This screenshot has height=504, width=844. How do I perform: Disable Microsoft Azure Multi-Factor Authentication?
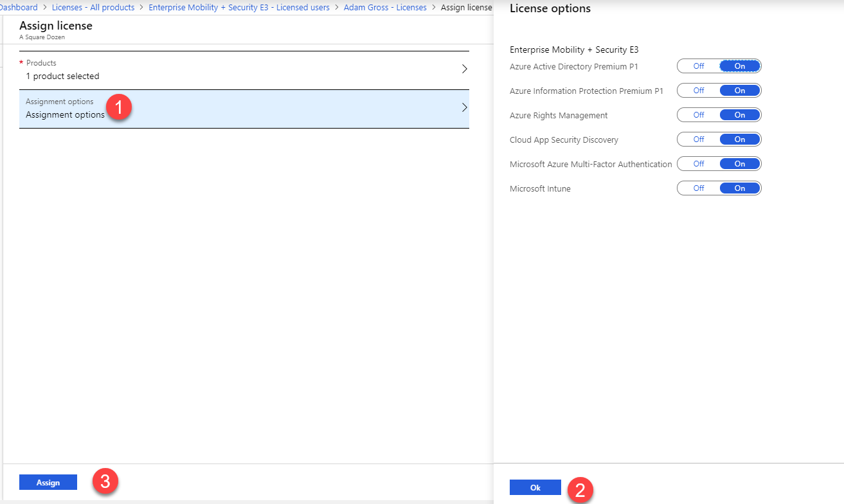coord(698,164)
